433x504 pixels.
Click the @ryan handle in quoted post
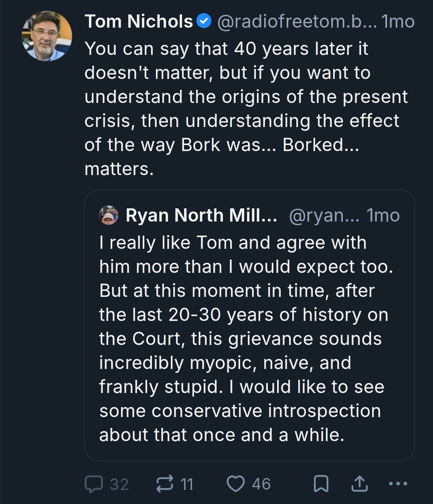click(324, 216)
